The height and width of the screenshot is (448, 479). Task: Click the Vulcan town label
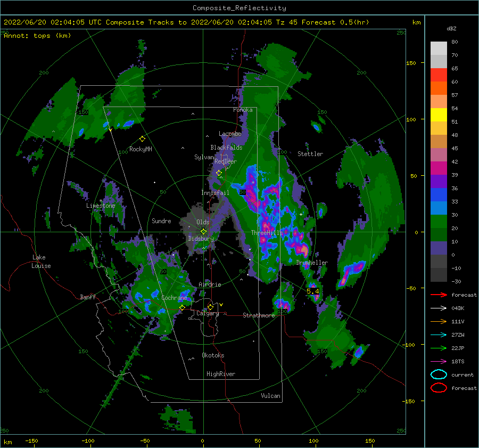point(270,396)
